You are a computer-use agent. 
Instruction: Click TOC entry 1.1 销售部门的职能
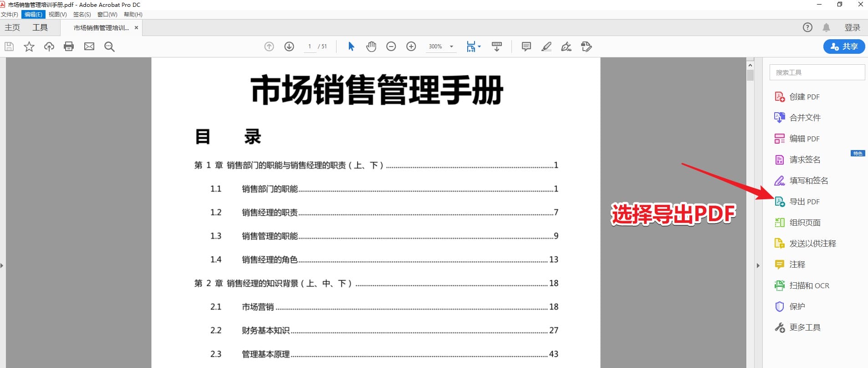tap(384, 189)
